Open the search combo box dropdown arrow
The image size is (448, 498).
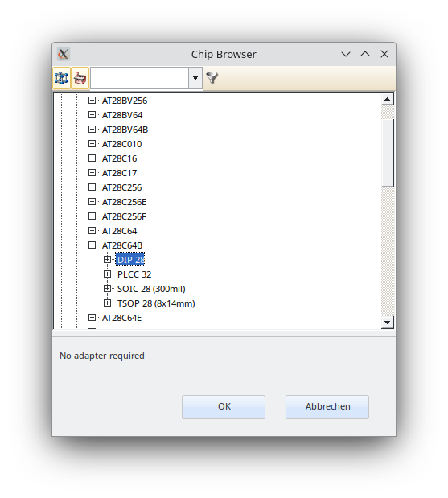(195, 78)
